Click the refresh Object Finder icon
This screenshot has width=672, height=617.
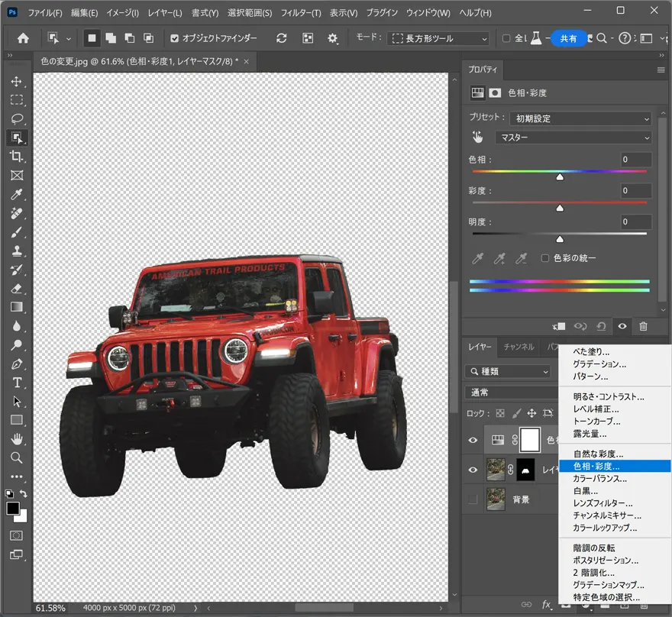[281, 38]
